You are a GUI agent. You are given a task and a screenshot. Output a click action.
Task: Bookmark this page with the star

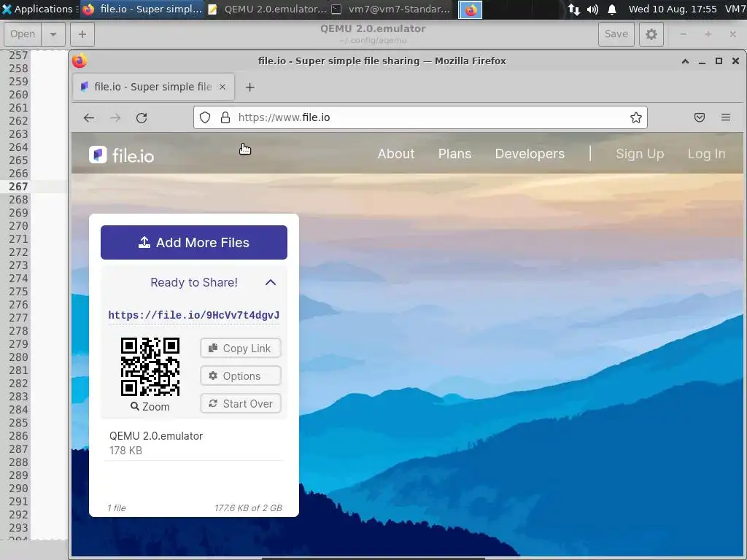point(636,117)
